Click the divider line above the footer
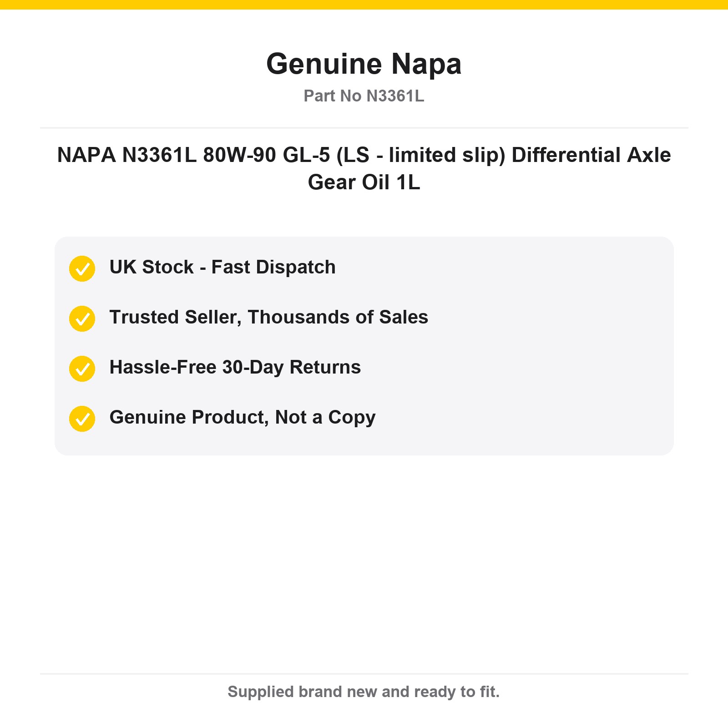 click(x=364, y=674)
